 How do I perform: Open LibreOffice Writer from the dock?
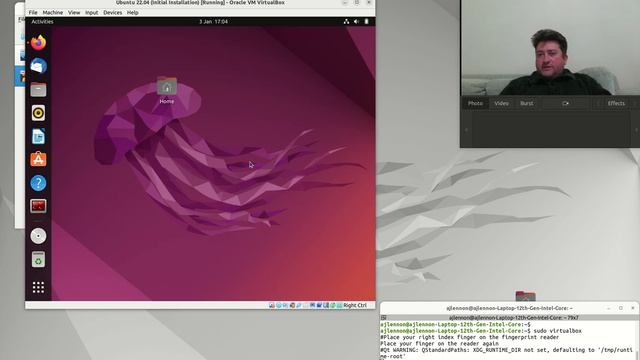(38, 136)
